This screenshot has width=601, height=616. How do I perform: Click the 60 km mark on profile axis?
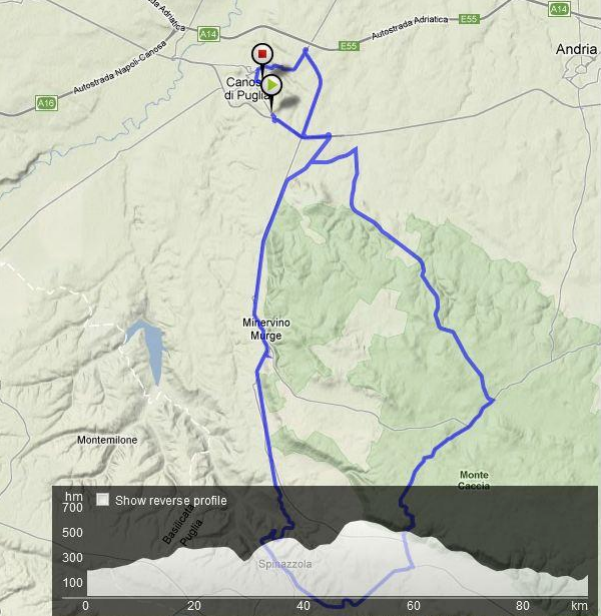click(413, 605)
